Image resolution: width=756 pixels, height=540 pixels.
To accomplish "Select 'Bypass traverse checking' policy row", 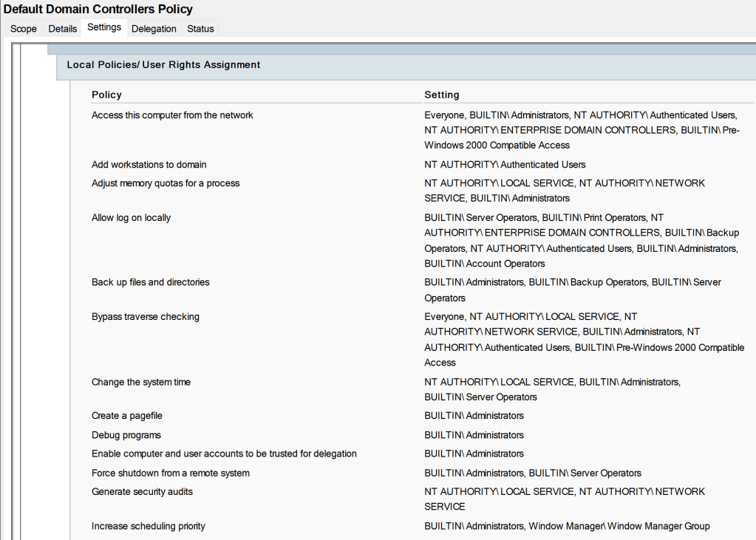I will (x=145, y=317).
